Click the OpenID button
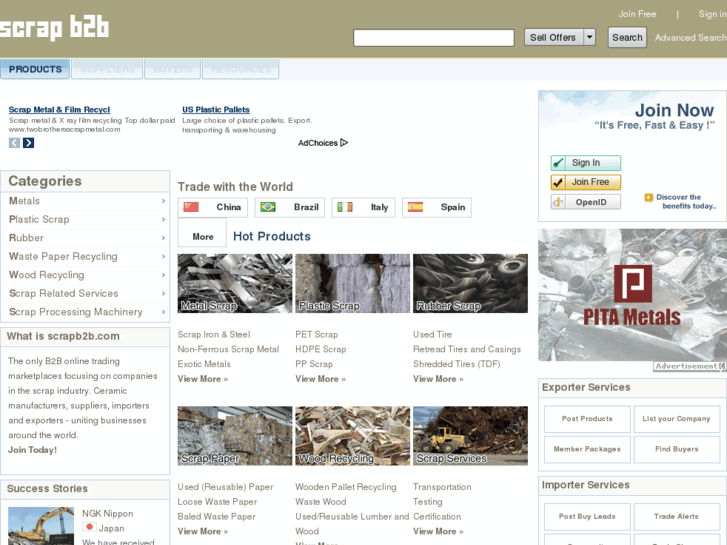 pyautogui.click(x=586, y=202)
